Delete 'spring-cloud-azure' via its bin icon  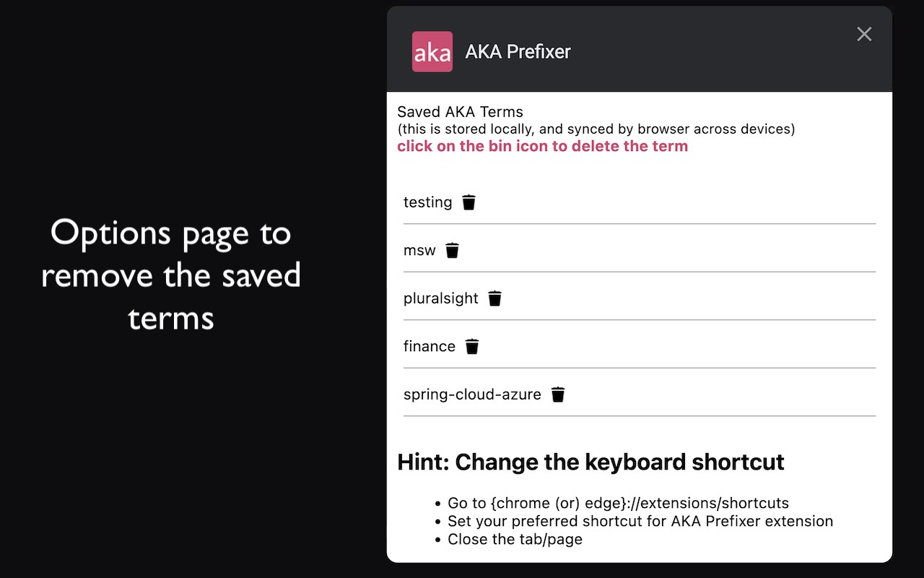coord(558,394)
